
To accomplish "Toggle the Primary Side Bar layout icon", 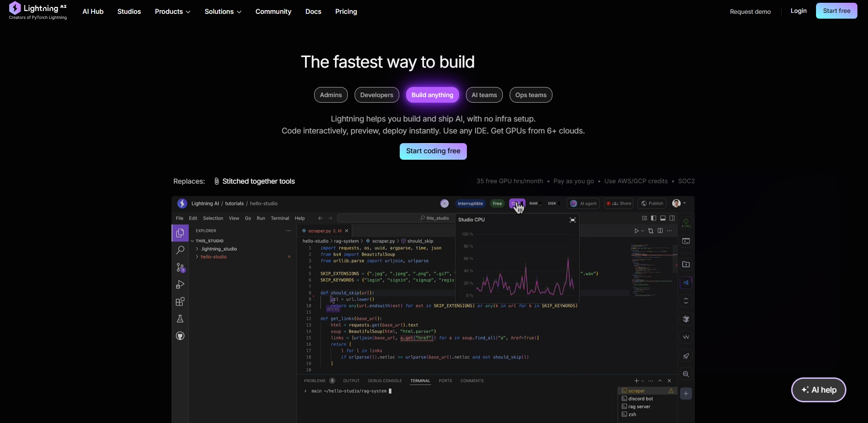I will coord(654,218).
